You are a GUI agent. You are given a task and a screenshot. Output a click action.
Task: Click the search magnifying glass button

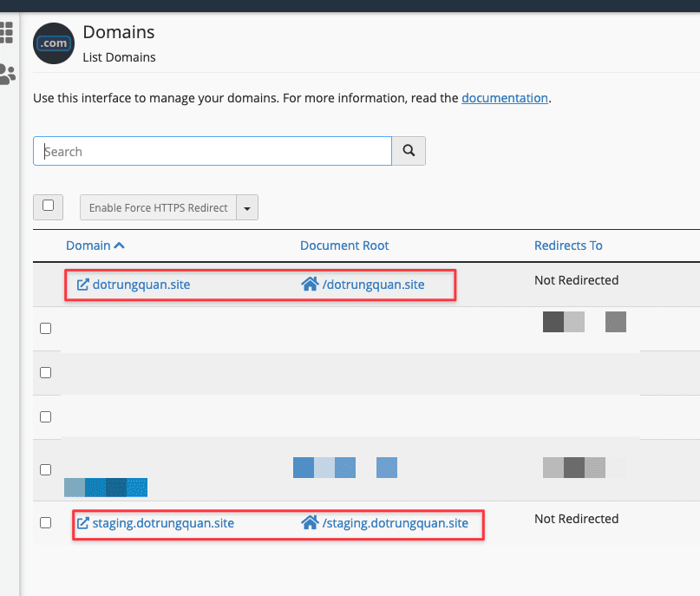(x=408, y=150)
